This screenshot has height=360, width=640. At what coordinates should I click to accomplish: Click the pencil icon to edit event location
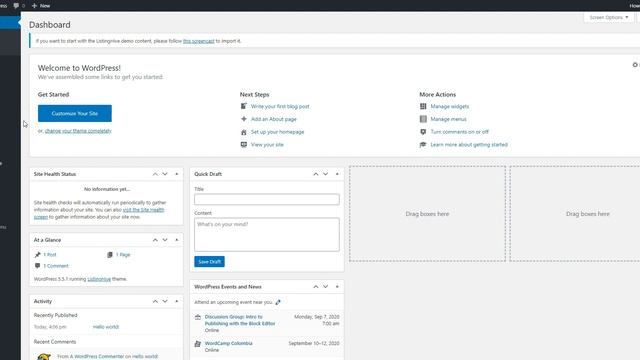[x=278, y=302]
